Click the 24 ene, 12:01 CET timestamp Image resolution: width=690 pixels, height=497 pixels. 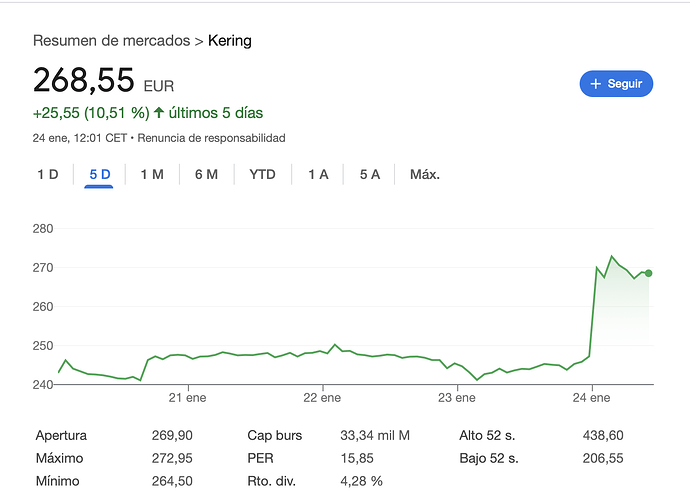pos(80,138)
